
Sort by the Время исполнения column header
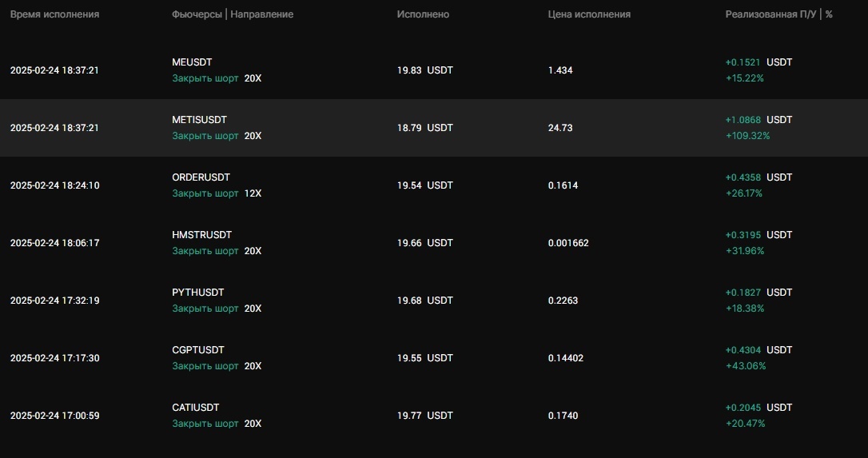coord(54,14)
